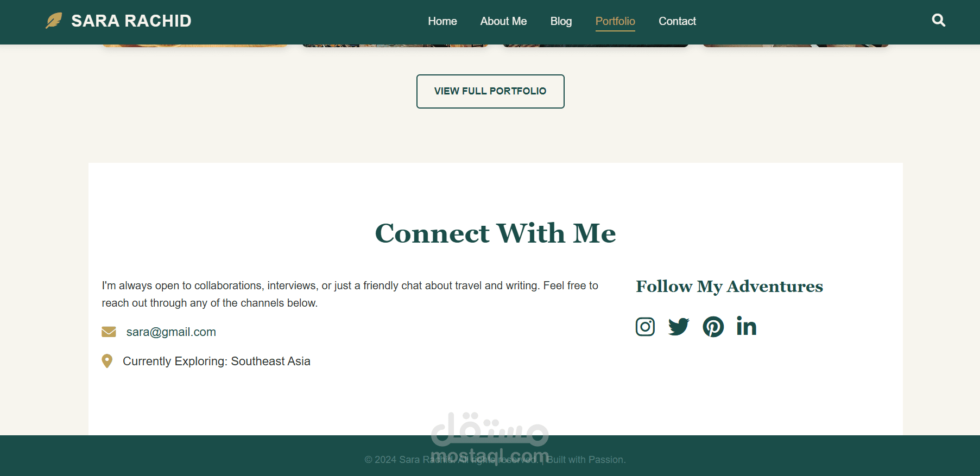
Task: Click the second portfolio thumbnail strip
Action: pos(395,46)
